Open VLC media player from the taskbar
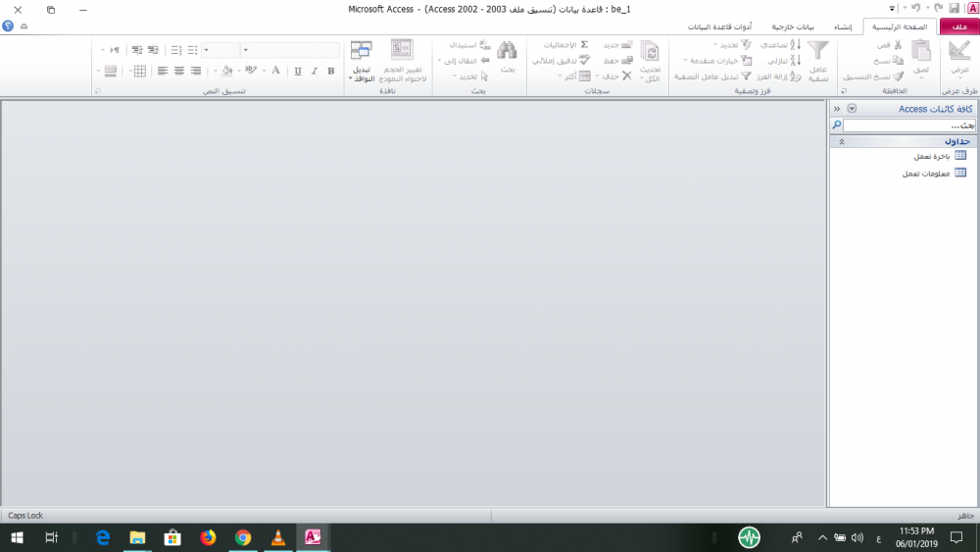 pyautogui.click(x=278, y=537)
